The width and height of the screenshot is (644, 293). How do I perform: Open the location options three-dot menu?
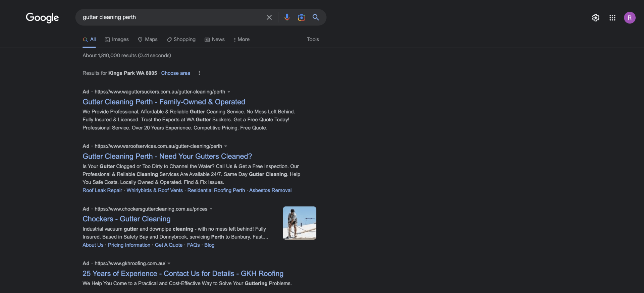(199, 73)
